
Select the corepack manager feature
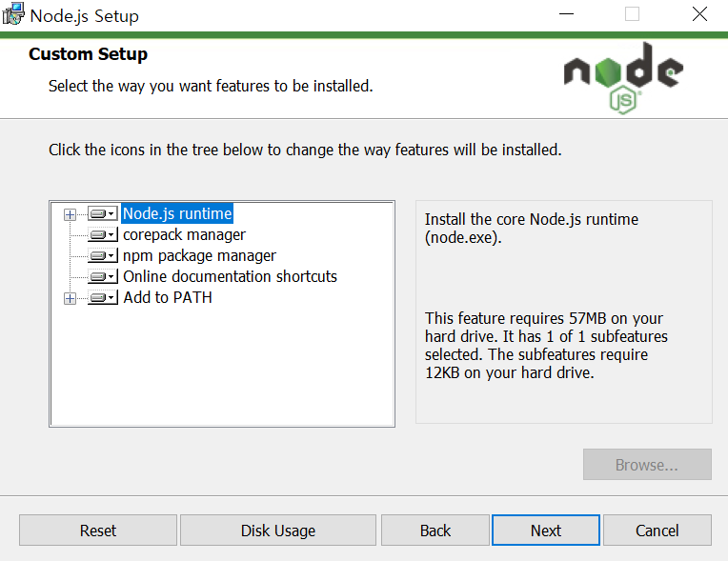click(184, 235)
